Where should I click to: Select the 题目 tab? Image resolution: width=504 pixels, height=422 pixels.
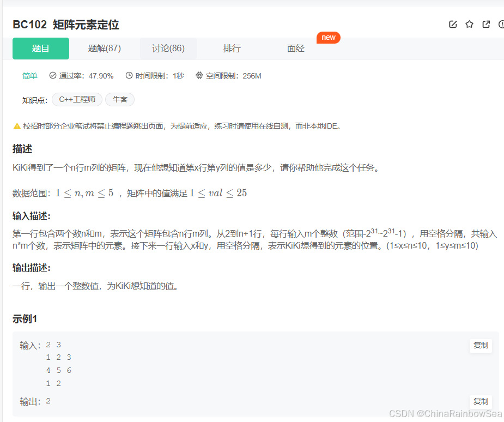click(41, 48)
